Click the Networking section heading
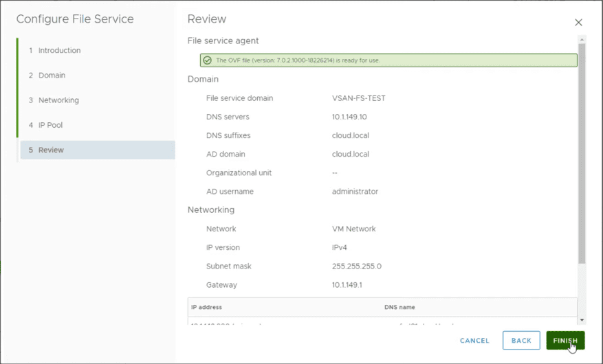 point(211,209)
